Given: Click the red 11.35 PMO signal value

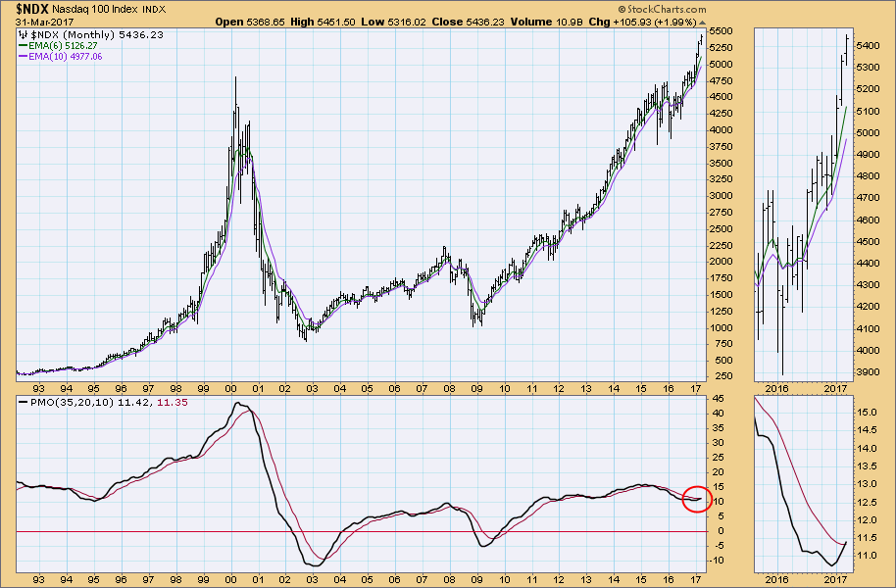Looking at the screenshot, I should click(172, 402).
